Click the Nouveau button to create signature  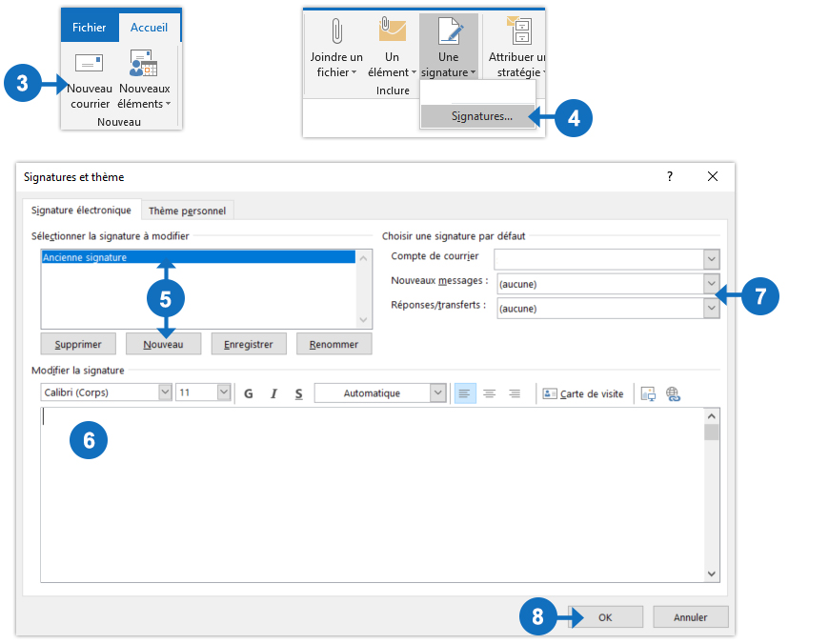click(163, 344)
